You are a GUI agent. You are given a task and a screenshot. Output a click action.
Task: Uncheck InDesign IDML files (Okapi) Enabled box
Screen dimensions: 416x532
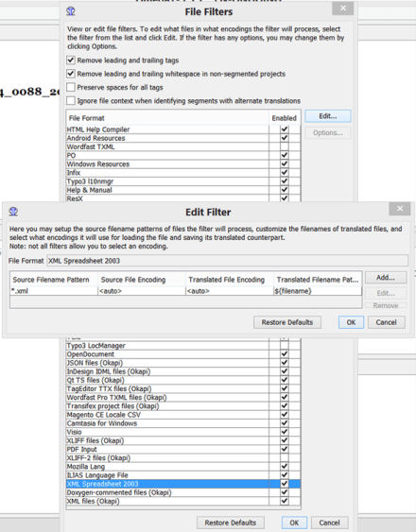(x=285, y=371)
